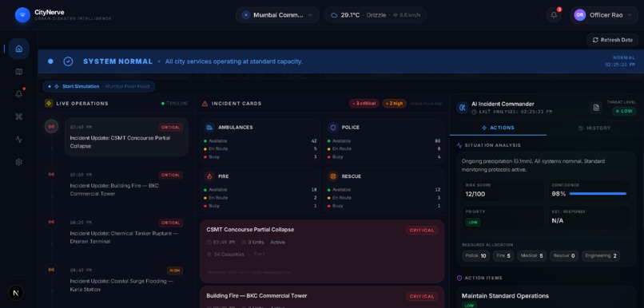The height and width of the screenshot is (308, 644).
Task: Start the Mumbai Flash Flood simulation
Action: pos(99,86)
